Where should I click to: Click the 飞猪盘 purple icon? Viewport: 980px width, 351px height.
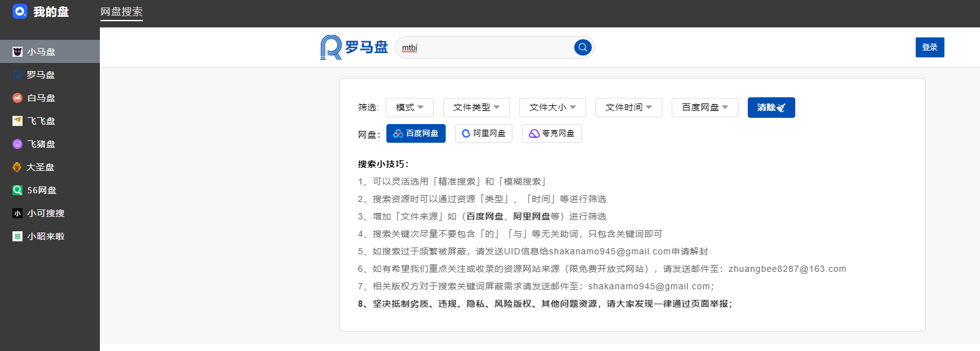pyautogui.click(x=17, y=144)
